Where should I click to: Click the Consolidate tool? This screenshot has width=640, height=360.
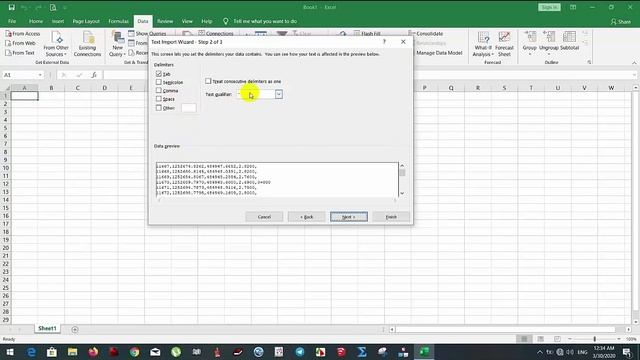(x=426, y=33)
